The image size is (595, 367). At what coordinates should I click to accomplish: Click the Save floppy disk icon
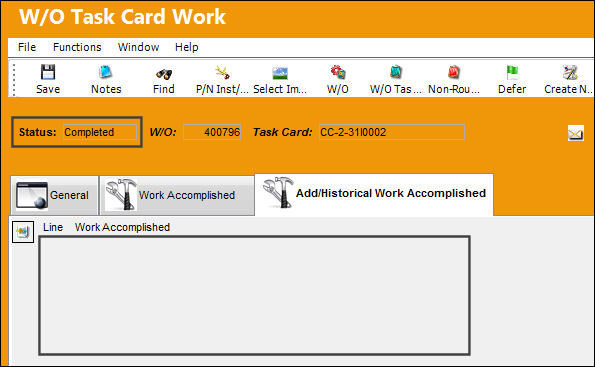pyautogui.click(x=48, y=72)
